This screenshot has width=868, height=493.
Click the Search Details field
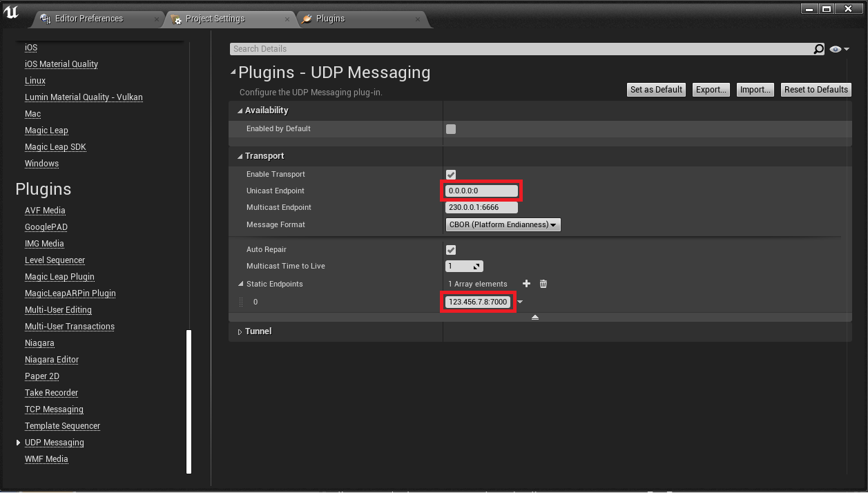[521, 49]
